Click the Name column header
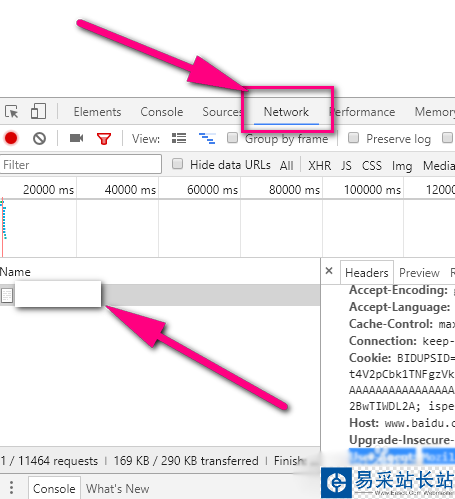This screenshot has width=455, height=499. click(15, 272)
